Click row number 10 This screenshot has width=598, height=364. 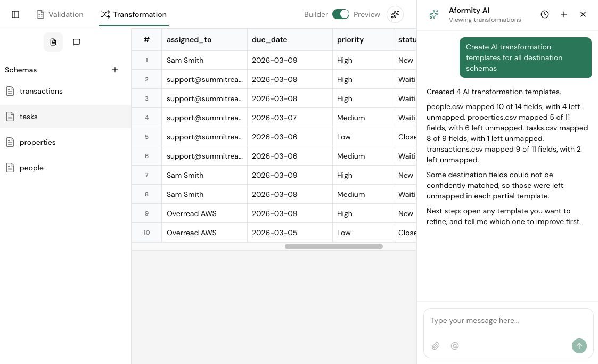click(x=147, y=233)
